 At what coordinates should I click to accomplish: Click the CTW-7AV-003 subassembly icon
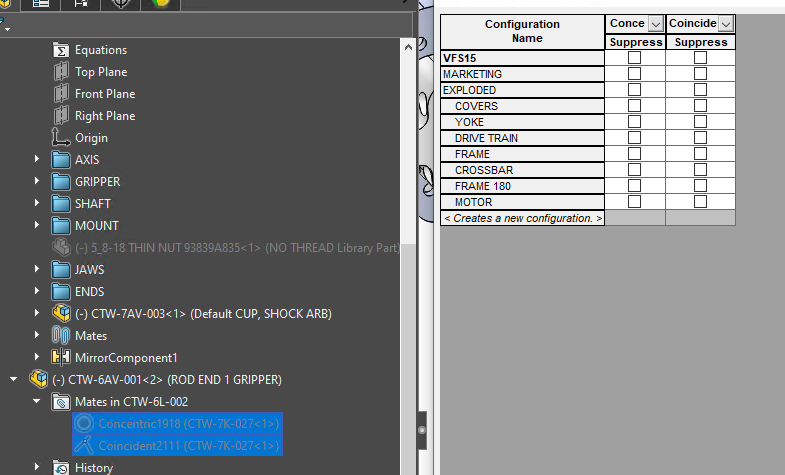click(60, 314)
